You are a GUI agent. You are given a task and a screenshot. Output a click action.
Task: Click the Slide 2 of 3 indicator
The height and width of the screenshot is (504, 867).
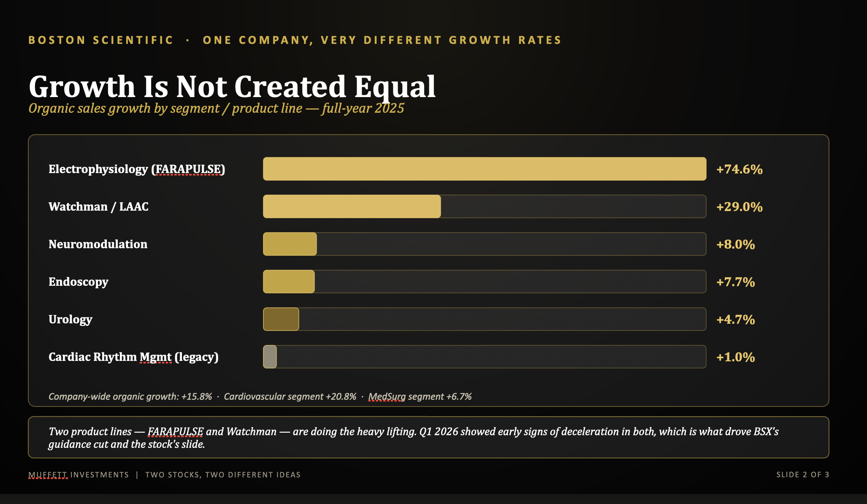[x=803, y=475]
